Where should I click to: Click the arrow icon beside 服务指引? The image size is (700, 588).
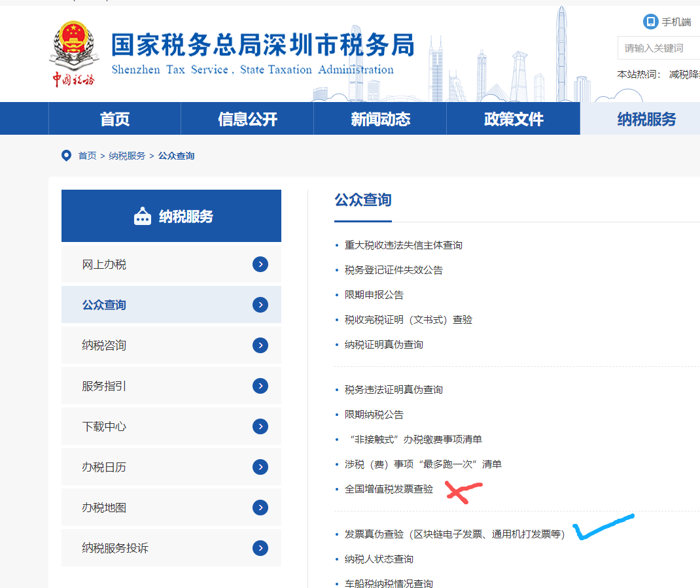[x=260, y=386]
